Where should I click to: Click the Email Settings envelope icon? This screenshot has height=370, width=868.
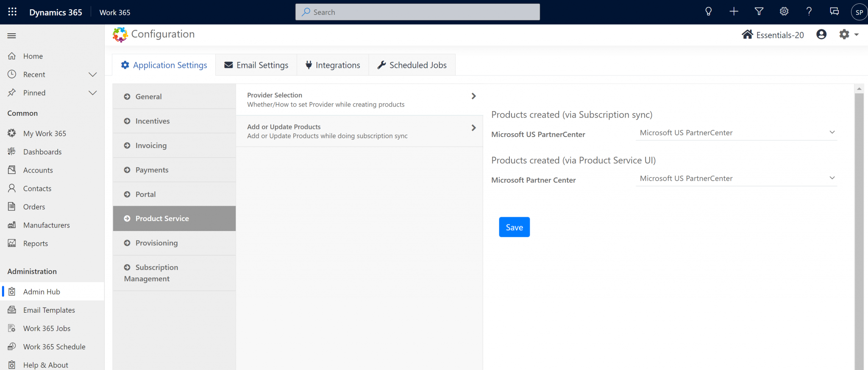point(228,65)
